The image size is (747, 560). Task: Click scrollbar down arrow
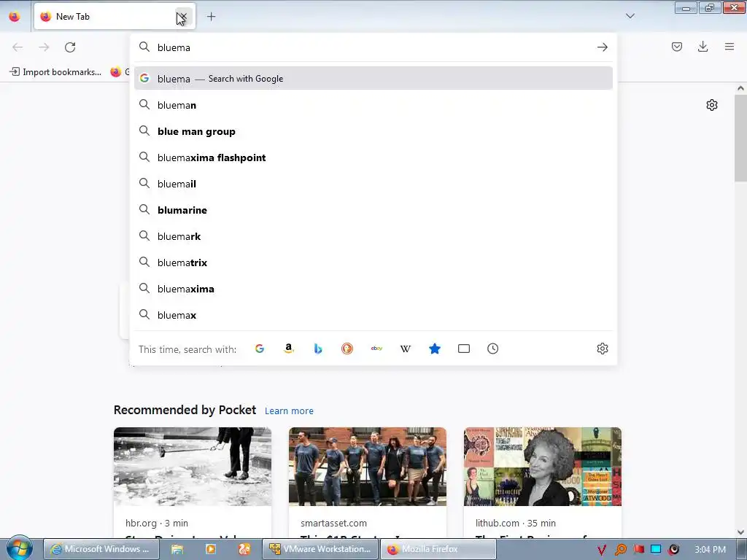click(740, 532)
